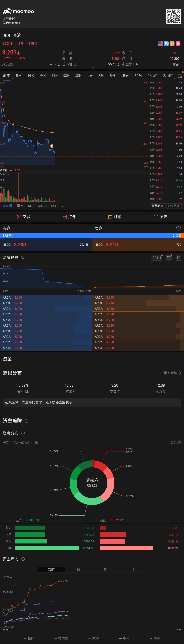Switch chart to 月K view
This screenshot has width=184, height=644.
pyautogui.click(x=54, y=75)
